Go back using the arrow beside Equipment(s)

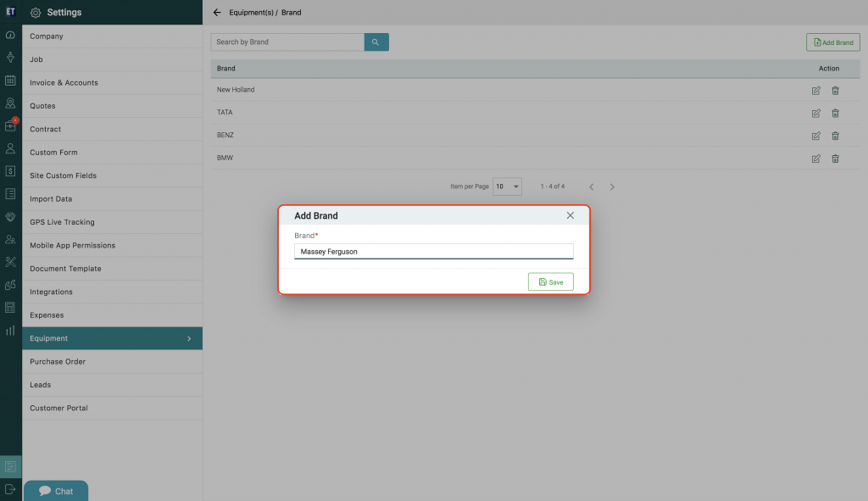click(217, 12)
